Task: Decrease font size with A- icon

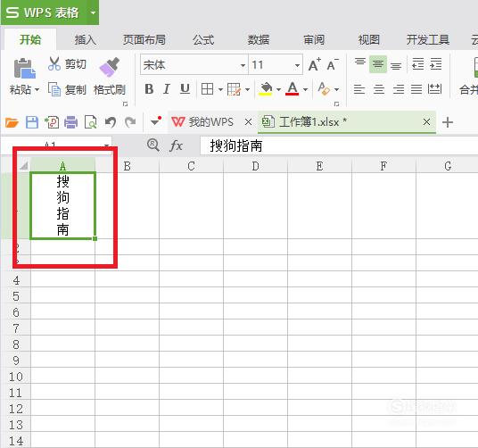Action: tap(333, 64)
